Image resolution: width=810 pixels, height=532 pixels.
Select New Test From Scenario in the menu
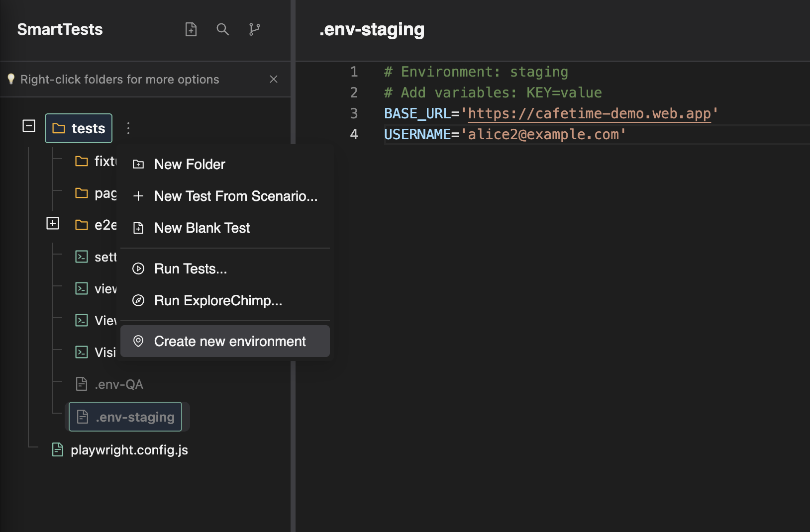coord(236,196)
